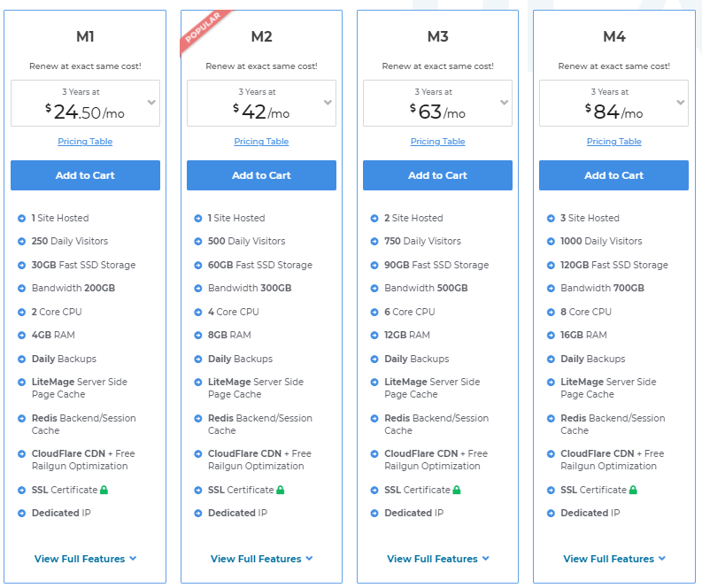Open the Pricing Table link under M1
The width and height of the screenshot is (702, 588).
pos(85,142)
